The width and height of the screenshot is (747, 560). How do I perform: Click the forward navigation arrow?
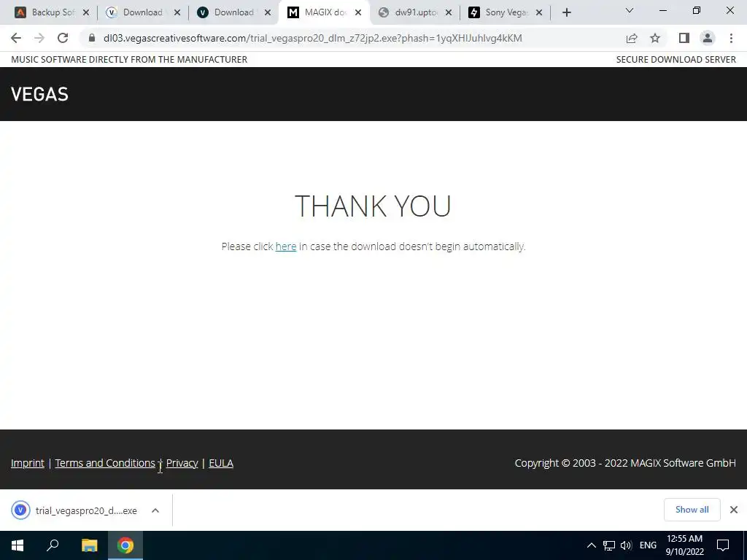tap(39, 38)
